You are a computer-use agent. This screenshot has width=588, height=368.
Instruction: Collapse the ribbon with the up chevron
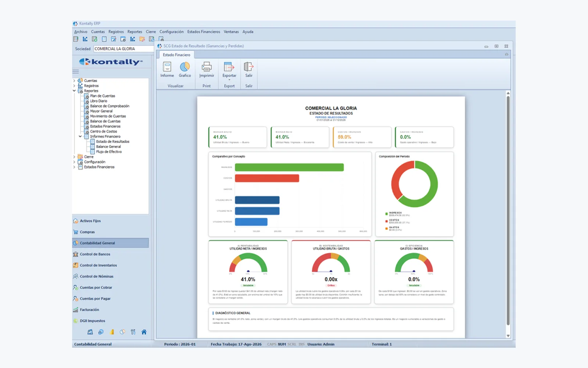point(506,54)
